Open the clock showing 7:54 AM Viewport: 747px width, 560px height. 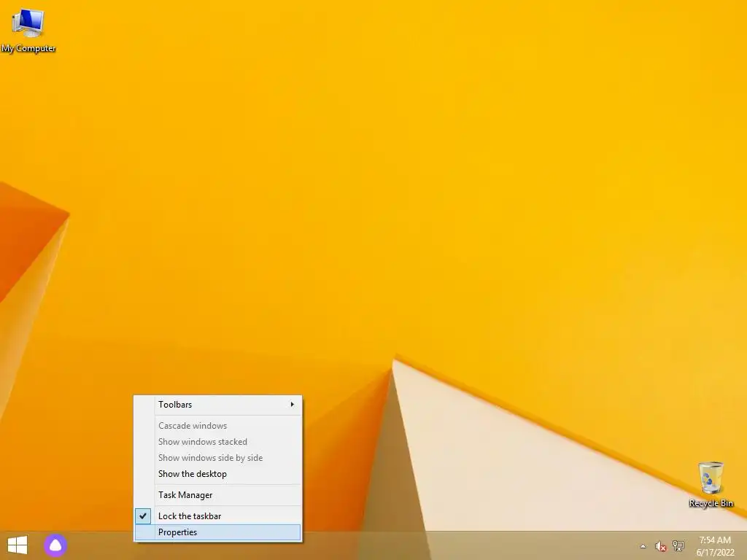(x=715, y=546)
